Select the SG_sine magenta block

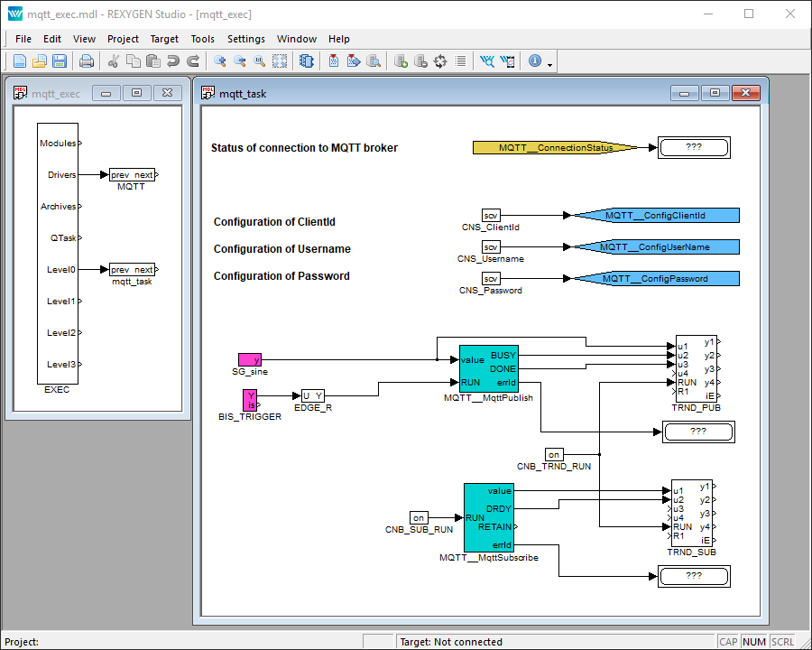[250, 359]
